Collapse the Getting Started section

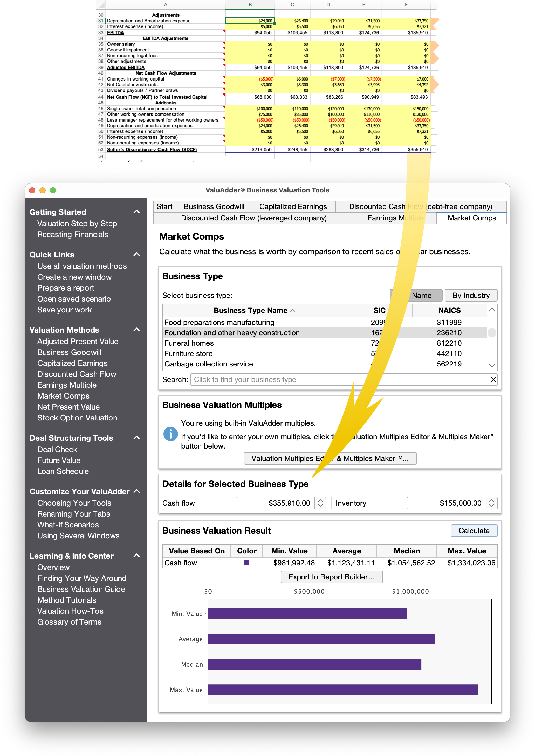coord(137,212)
